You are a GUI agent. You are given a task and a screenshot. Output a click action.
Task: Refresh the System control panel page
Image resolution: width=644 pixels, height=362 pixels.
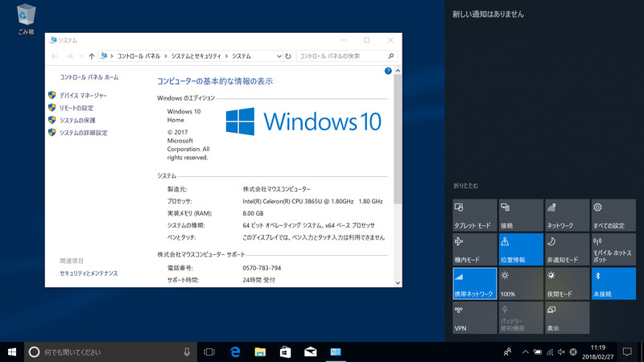coord(288,56)
